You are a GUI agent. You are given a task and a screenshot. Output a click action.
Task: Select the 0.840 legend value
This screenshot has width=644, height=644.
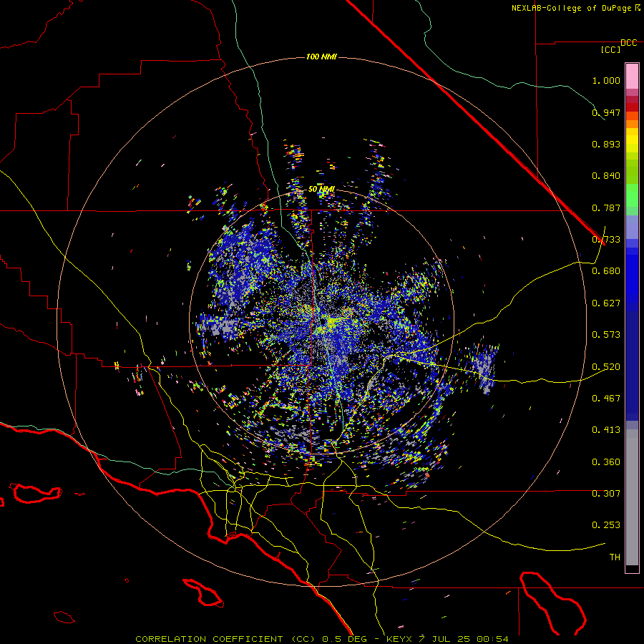click(606, 176)
